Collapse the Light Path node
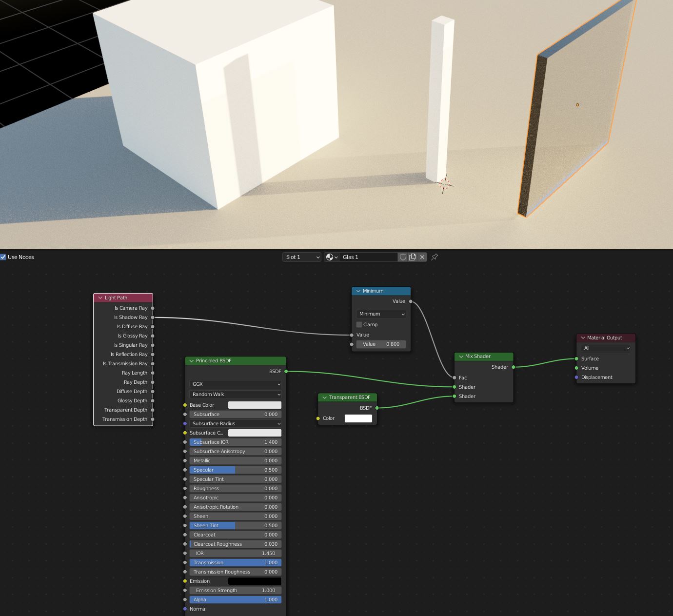The width and height of the screenshot is (673, 616). (100, 298)
